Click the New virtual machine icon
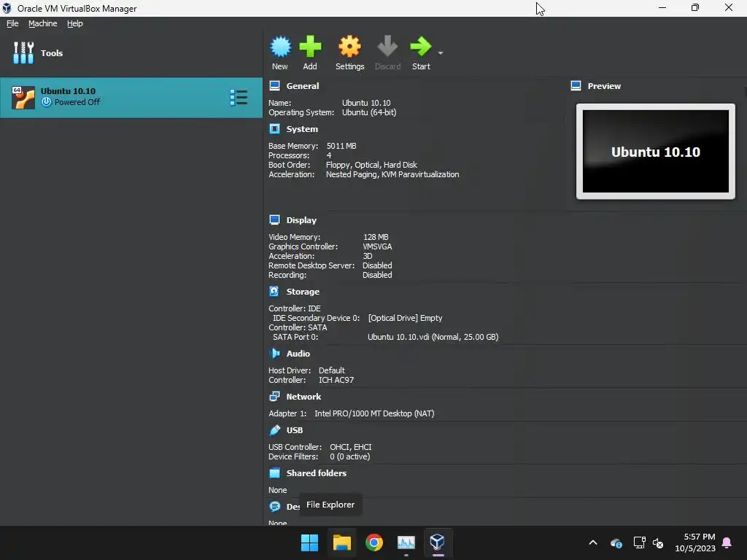The image size is (747, 560). coord(280,47)
